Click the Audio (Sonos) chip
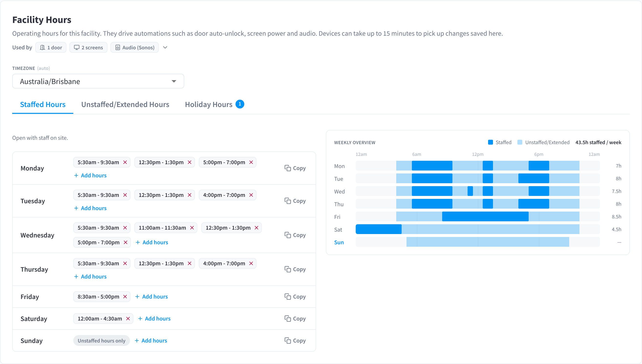 (135, 47)
